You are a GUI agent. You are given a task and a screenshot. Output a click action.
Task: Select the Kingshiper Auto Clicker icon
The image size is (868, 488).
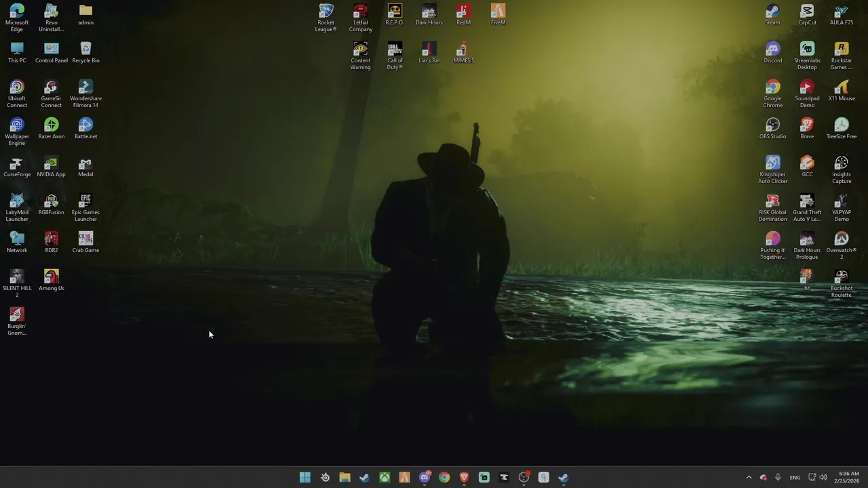(x=772, y=169)
